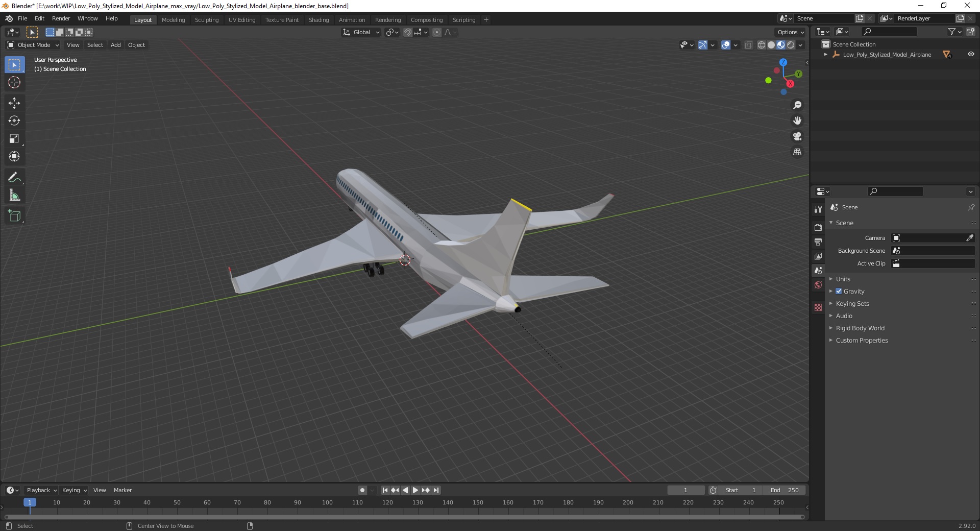This screenshot has width=980, height=531.
Task: Switch to rendered viewport shading
Action: point(791,45)
